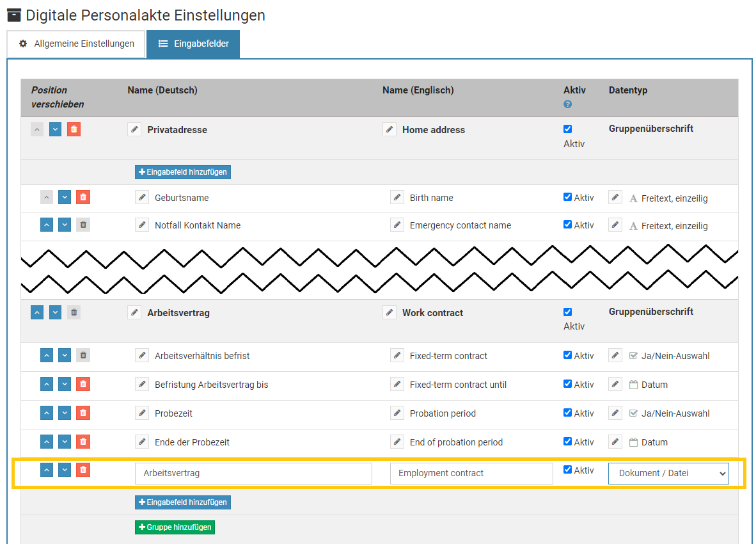The height and width of the screenshot is (544, 756).
Task: Delete the Ende der Probezeit row
Action: 83,442
